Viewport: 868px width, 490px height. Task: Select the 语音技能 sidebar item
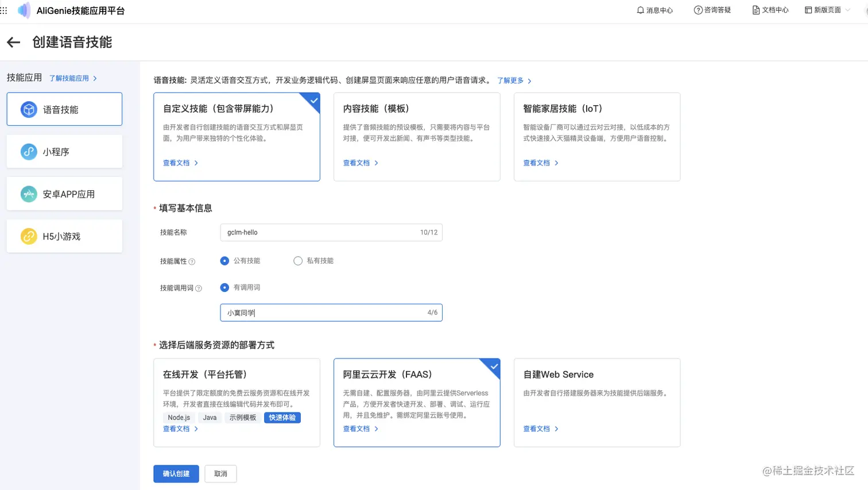click(64, 109)
